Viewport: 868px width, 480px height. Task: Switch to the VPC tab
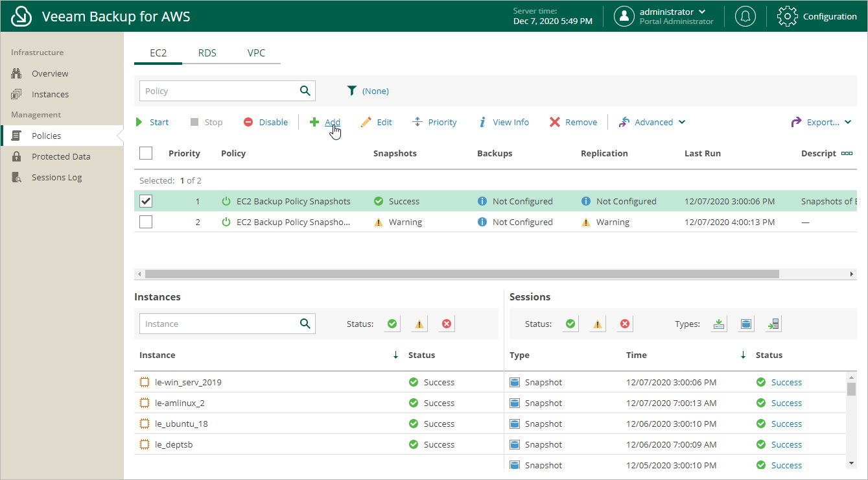click(x=256, y=53)
